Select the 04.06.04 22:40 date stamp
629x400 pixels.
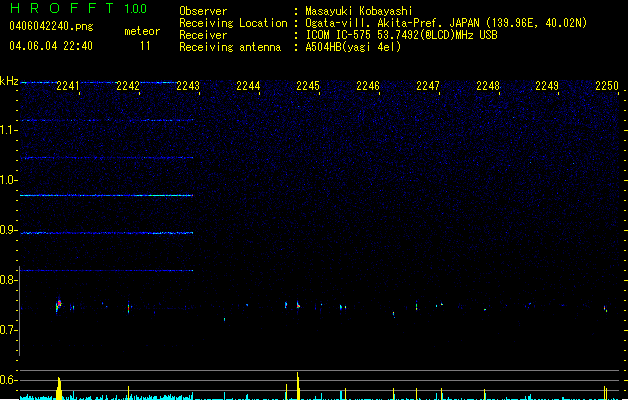[x=50, y=46]
